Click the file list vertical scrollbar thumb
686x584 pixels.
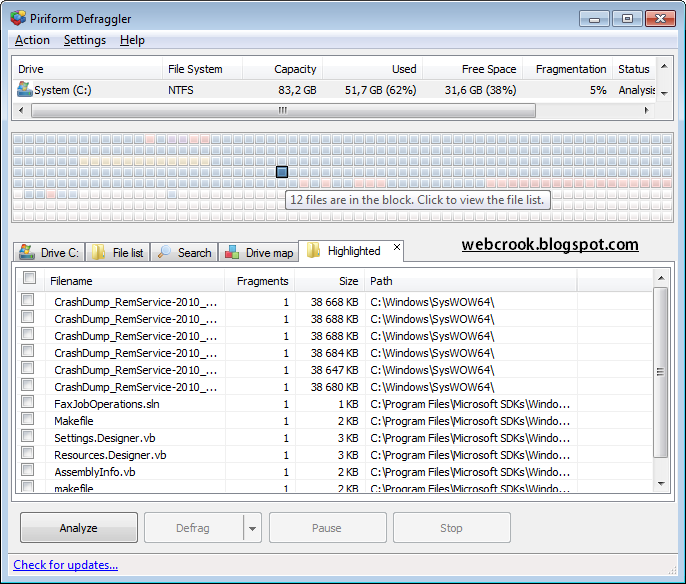tap(661, 372)
